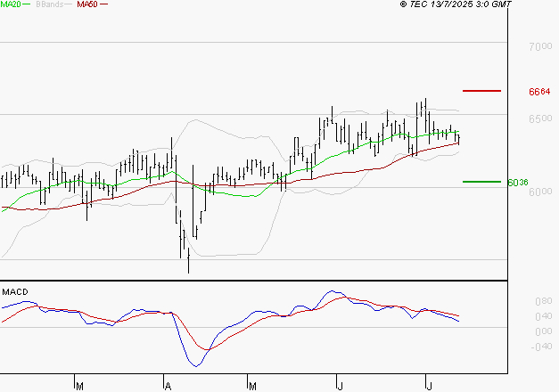Click the M month label preceding A
The height and width of the screenshot is (392, 559).
pos(79,386)
